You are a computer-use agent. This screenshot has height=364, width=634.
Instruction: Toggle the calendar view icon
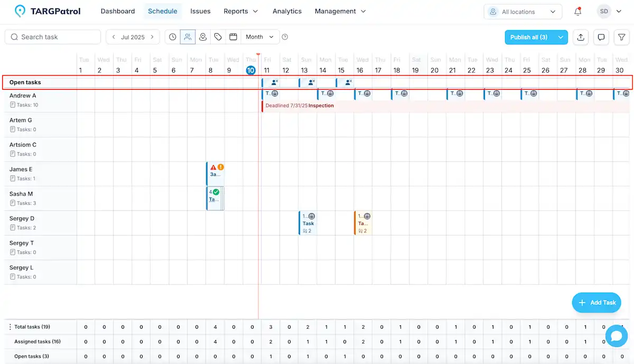click(233, 37)
